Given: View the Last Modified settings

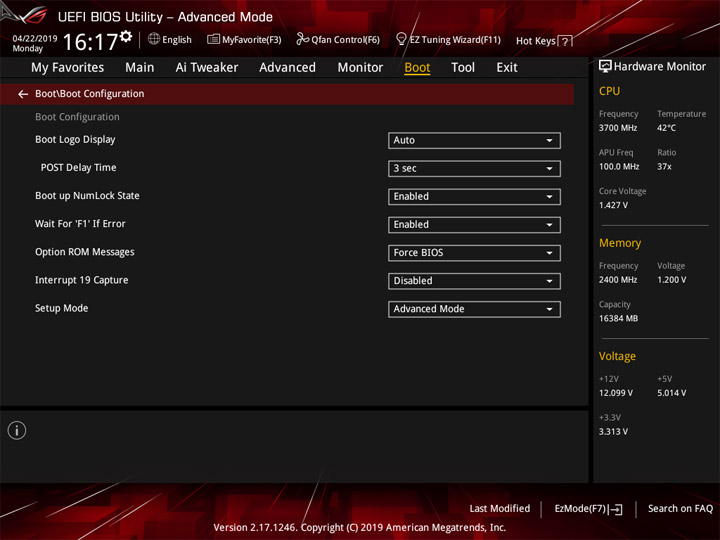Looking at the screenshot, I should (x=500, y=509).
